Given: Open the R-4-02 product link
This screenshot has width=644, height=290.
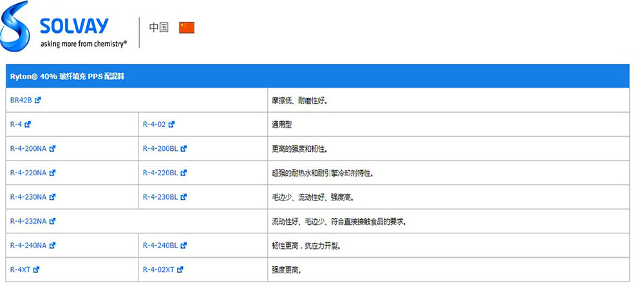Looking at the screenshot, I should (155, 124).
